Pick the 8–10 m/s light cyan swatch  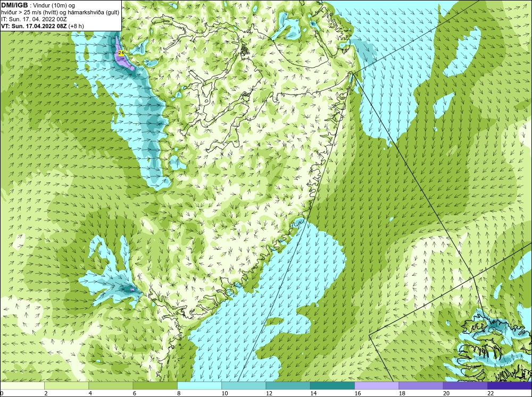pyautogui.click(x=199, y=385)
